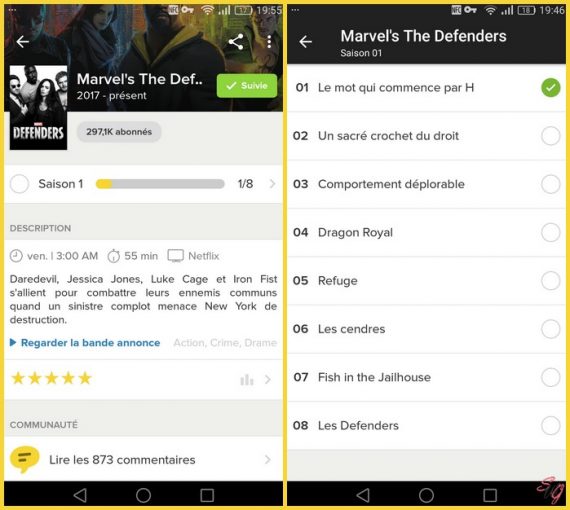Mark episode 02 Un sacré crochet du droit watched
Viewport: 570px width, 510px height.
550,136
